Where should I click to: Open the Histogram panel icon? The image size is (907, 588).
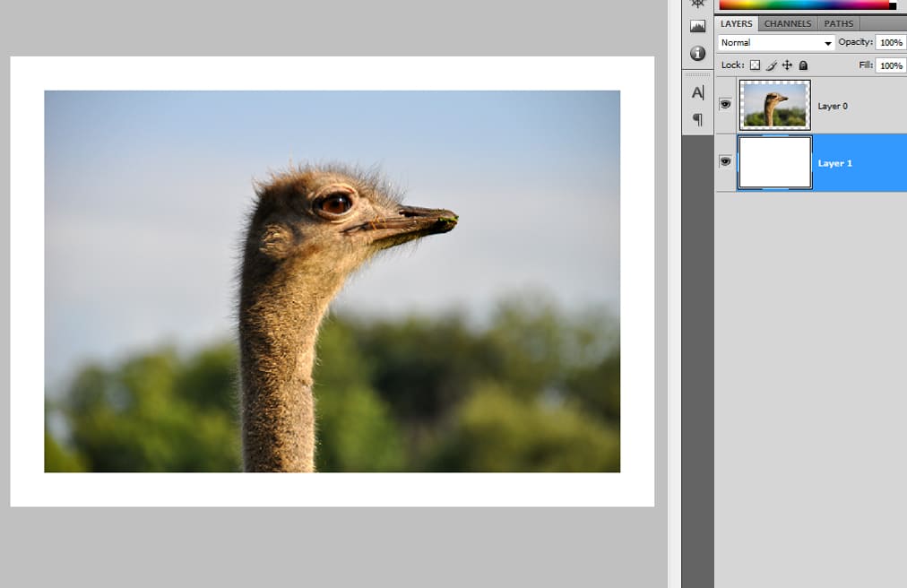697,27
